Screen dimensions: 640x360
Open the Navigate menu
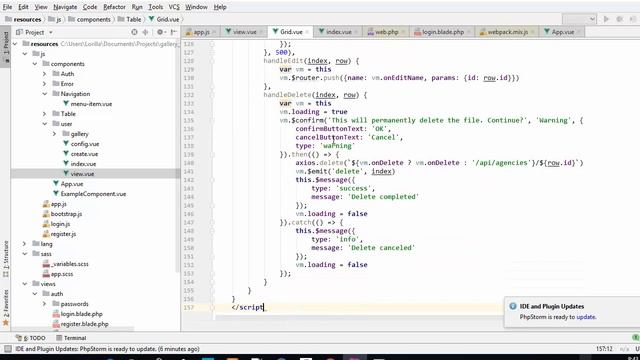tap(65, 7)
